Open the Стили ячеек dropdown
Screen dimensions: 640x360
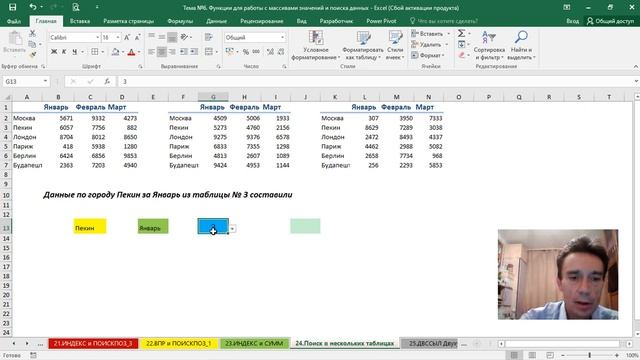pyautogui.click(x=395, y=46)
